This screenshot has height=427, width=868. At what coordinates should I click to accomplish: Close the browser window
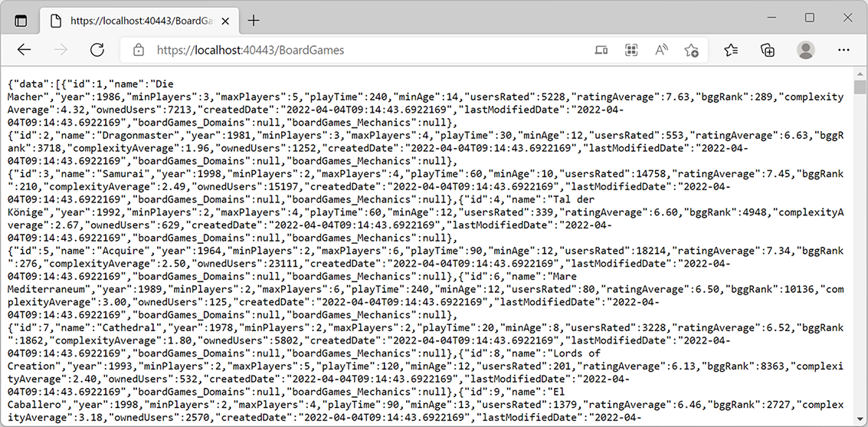tap(847, 18)
